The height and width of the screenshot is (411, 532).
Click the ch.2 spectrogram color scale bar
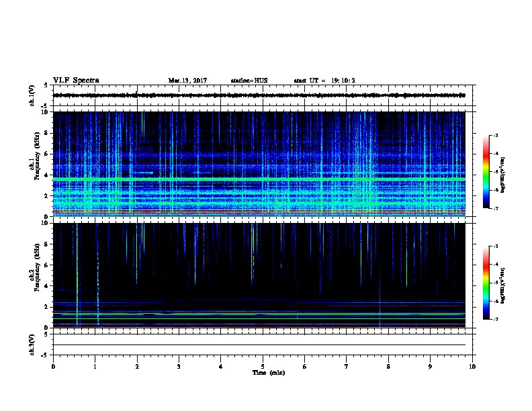tap(486, 283)
